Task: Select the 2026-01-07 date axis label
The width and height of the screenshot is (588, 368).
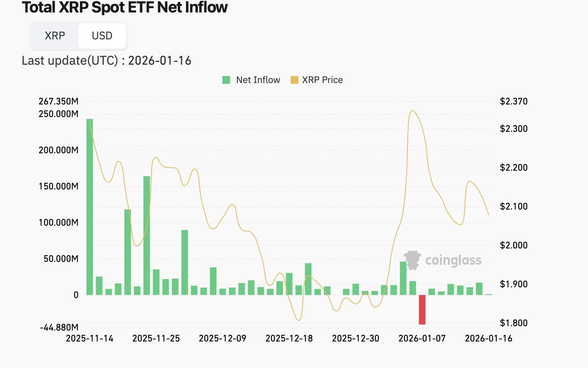Action: point(422,338)
